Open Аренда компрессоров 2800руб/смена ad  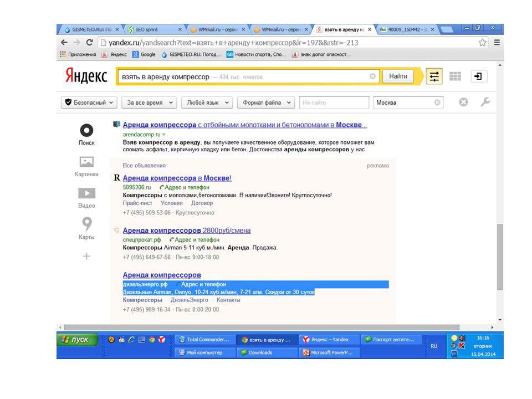[187, 231]
